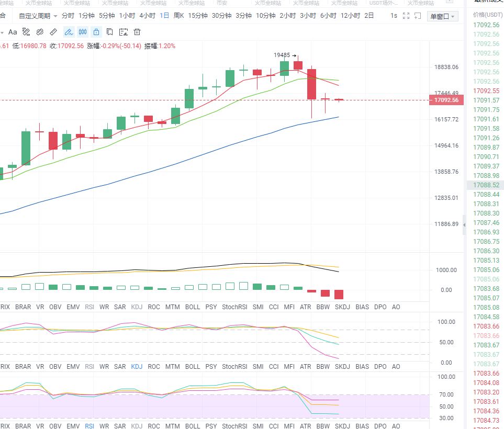Click the ruler measurement tool icon
This screenshot has height=429, width=504.
[x=53, y=32]
